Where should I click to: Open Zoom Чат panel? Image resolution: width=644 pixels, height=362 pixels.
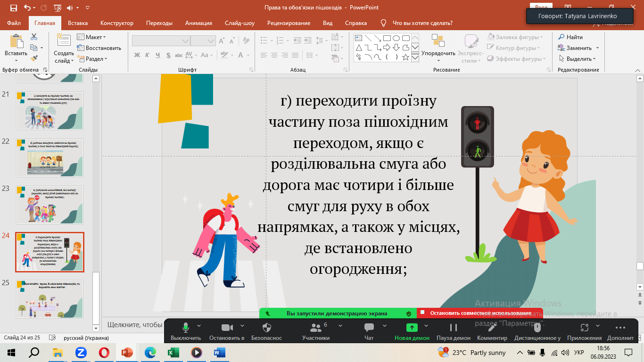(x=369, y=331)
